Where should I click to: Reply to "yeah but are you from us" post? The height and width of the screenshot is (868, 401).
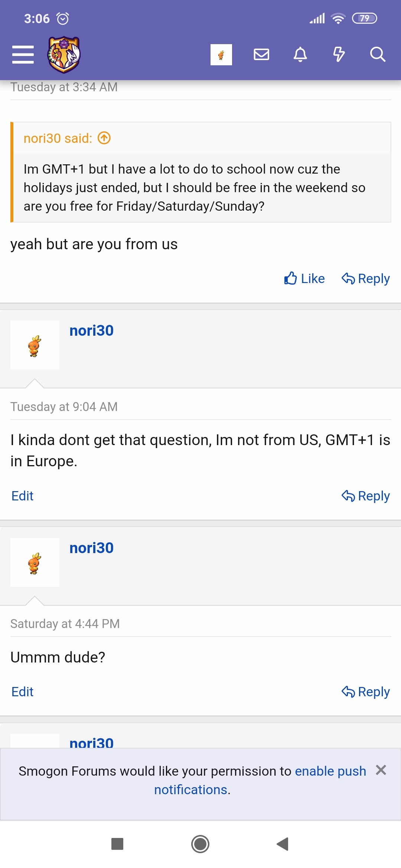pos(366,279)
